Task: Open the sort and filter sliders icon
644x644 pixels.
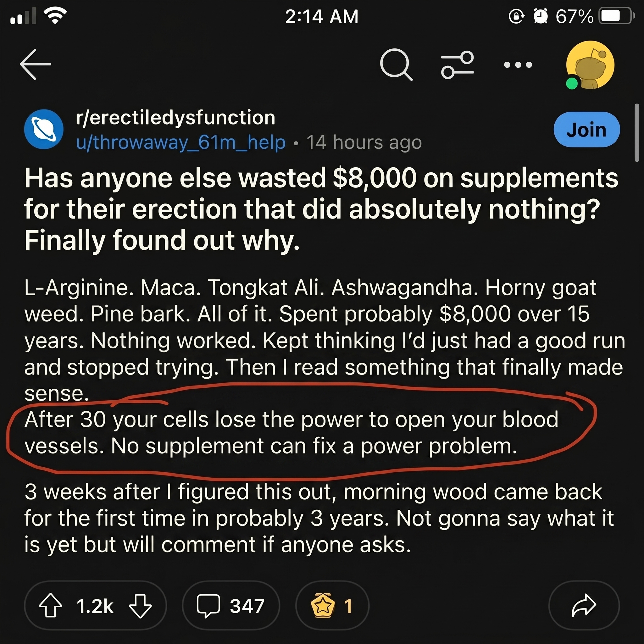Action: click(x=457, y=65)
